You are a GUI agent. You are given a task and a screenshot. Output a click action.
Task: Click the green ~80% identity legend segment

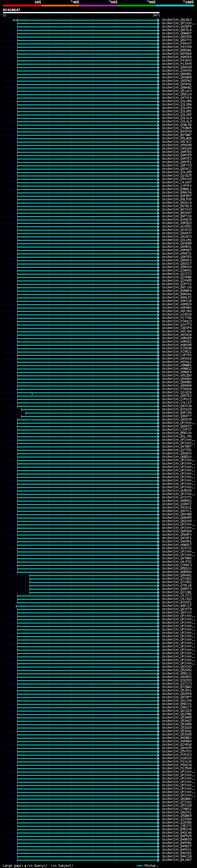tap(137, 6)
